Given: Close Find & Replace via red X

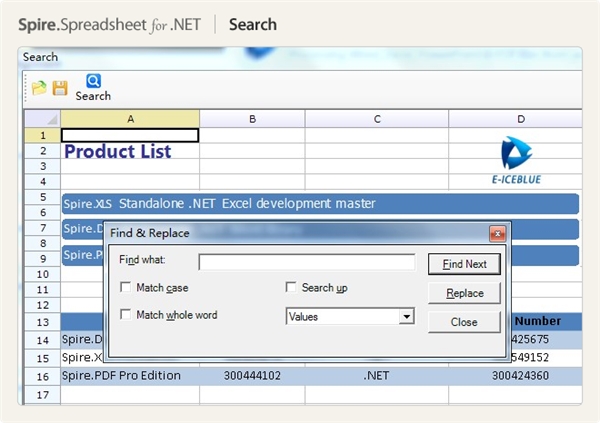Looking at the screenshot, I should pos(497,234).
